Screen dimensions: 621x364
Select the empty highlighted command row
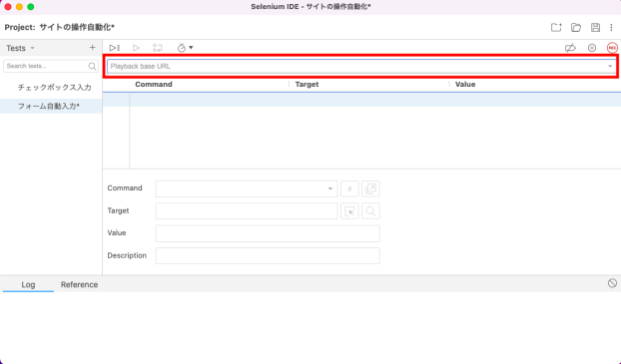coord(361,100)
